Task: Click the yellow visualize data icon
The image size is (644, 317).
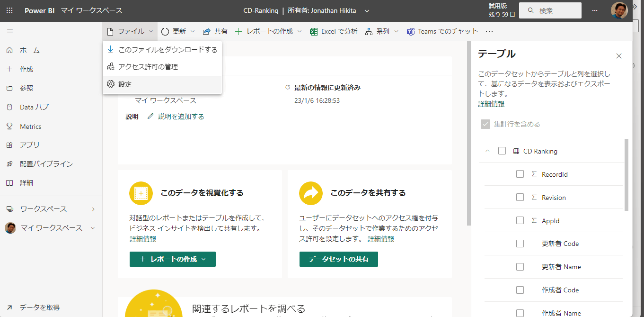Action: coord(141,193)
